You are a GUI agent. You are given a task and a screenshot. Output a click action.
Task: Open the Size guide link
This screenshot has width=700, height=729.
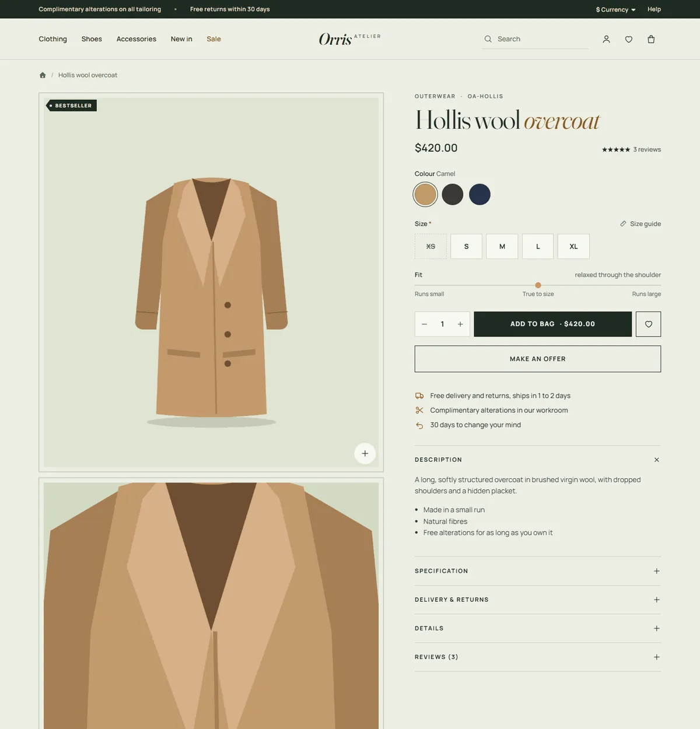(x=640, y=224)
